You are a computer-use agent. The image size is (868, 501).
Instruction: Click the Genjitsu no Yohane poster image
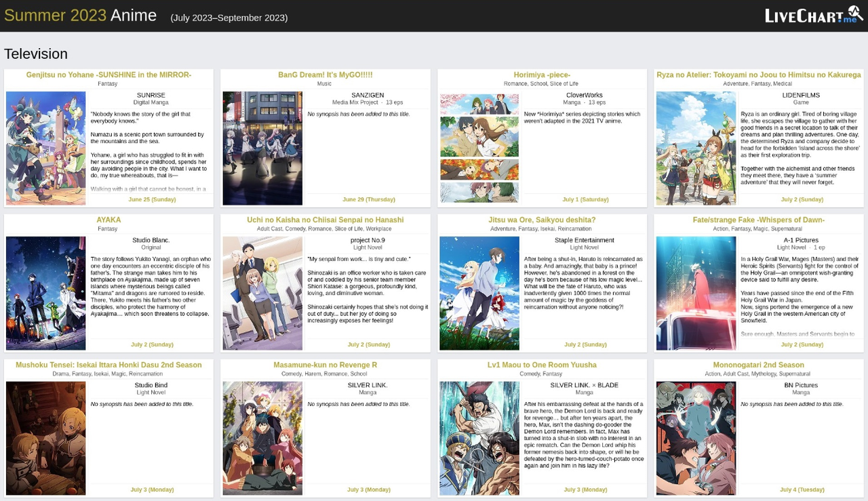[45, 148]
